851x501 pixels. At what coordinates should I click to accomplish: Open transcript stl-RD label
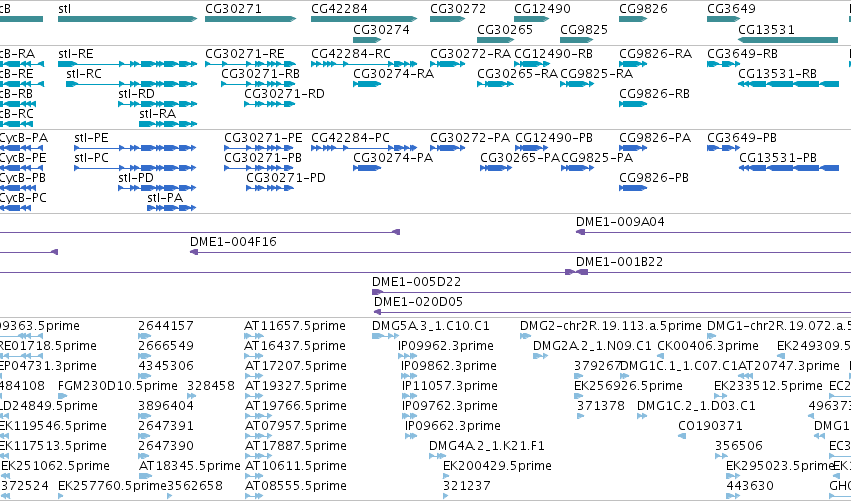tap(136, 94)
